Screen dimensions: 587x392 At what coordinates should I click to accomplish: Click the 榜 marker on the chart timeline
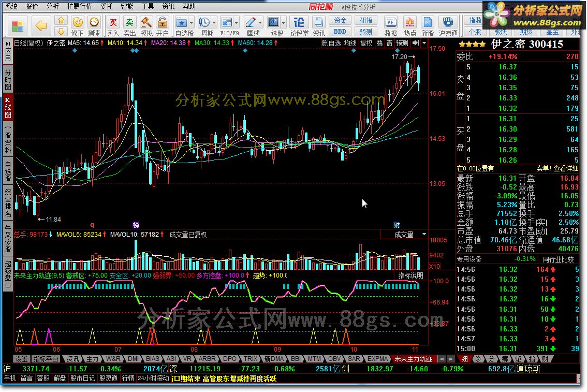[x=136, y=225]
